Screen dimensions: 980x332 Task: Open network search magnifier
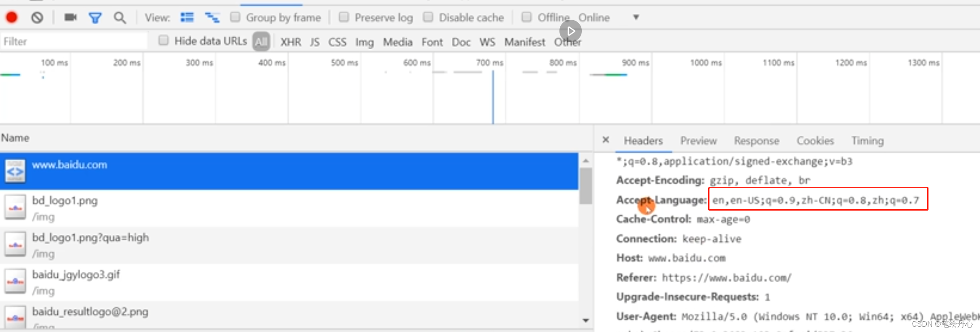point(120,18)
